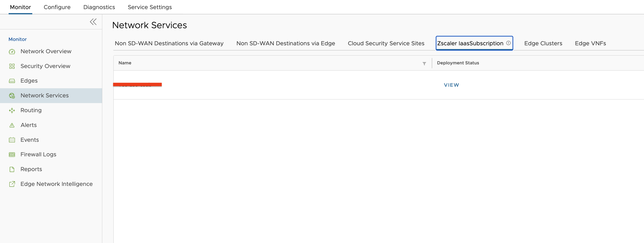Click the Firewall Logs brick icon
Image resolution: width=644 pixels, height=243 pixels.
(x=12, y=154)
